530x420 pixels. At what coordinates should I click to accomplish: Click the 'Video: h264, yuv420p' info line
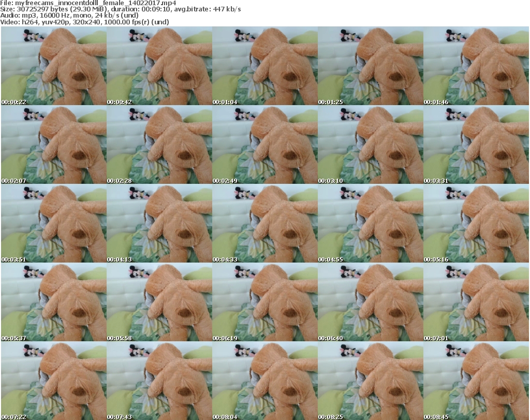click(x=84, y=22)
